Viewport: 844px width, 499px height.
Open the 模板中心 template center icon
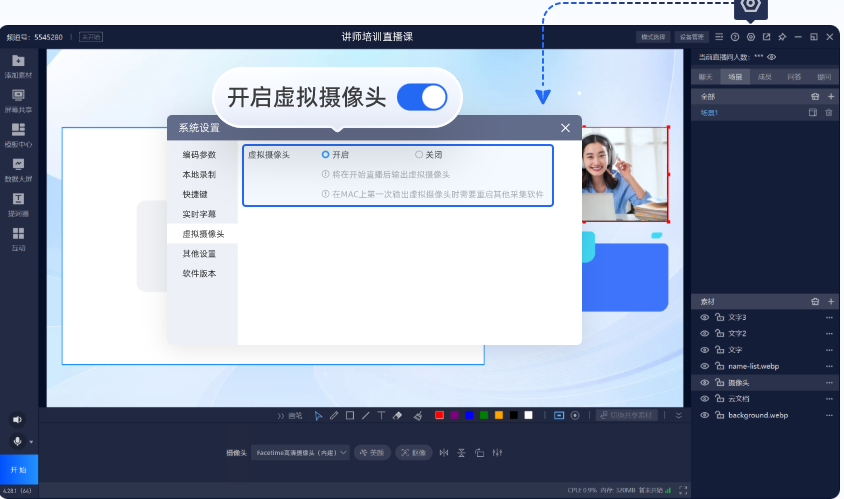pos(18,134)
